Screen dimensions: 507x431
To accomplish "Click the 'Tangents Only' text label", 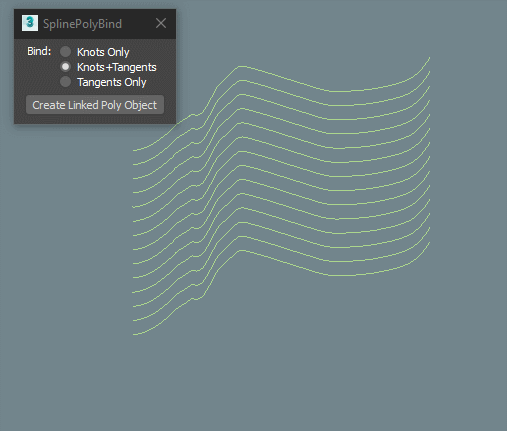I will point(112,82).
